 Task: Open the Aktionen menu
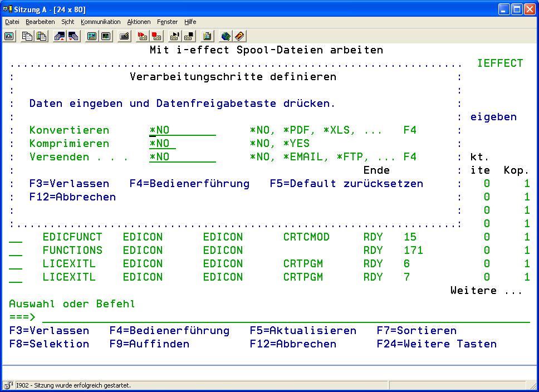point(139,22)
